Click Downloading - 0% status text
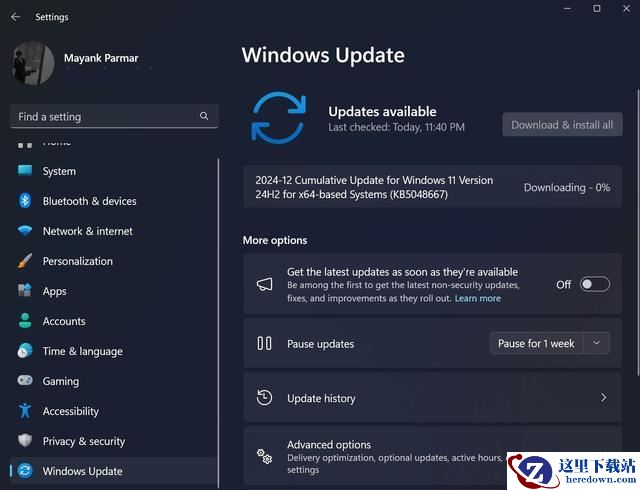 coord(567,187)
